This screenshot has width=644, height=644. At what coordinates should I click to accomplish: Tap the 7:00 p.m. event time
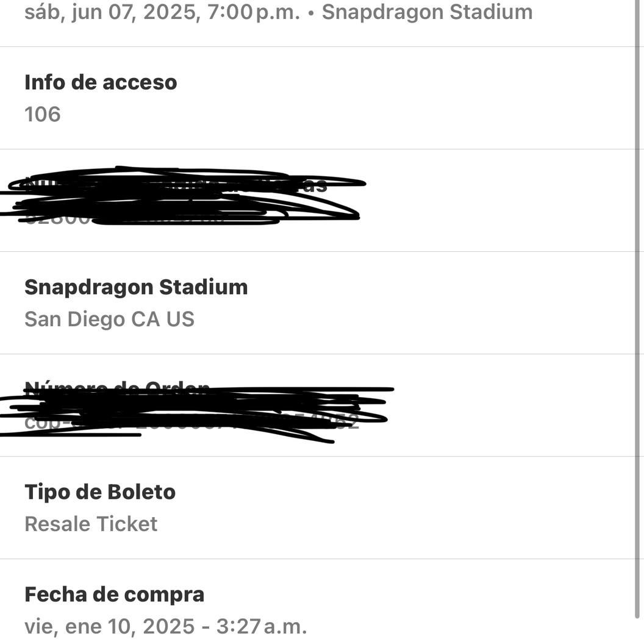coord(254,12)
